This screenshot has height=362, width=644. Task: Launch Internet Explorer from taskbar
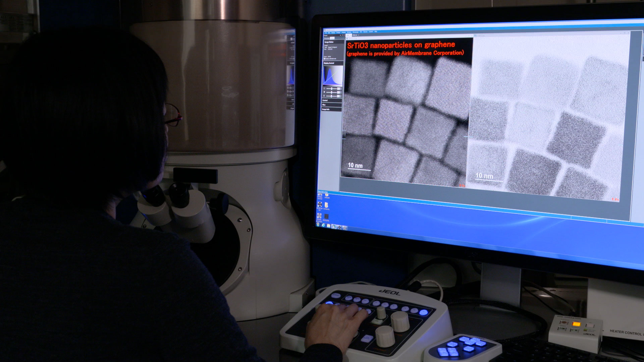coord(323,226)
